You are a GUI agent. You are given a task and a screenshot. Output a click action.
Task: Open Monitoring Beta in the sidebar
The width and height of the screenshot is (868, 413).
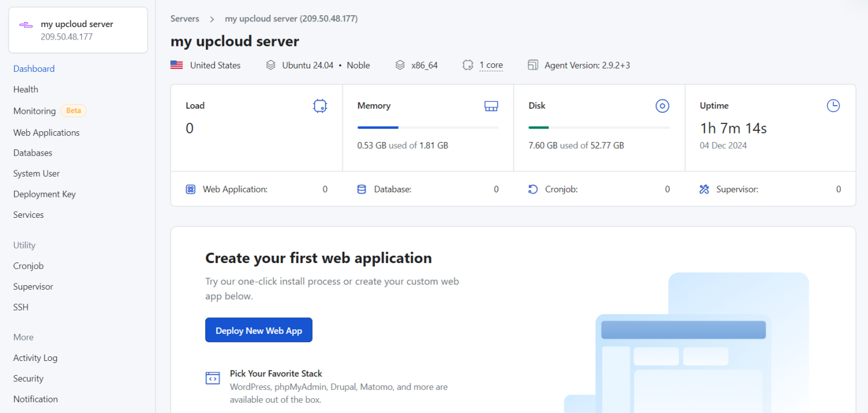coord(34,111)
